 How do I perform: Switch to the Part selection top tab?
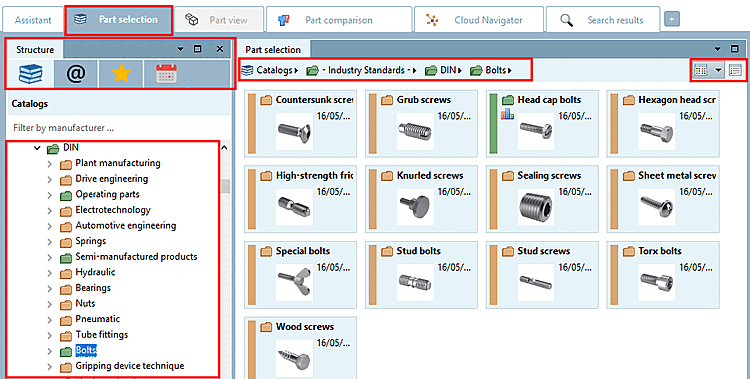click(118, 20)
